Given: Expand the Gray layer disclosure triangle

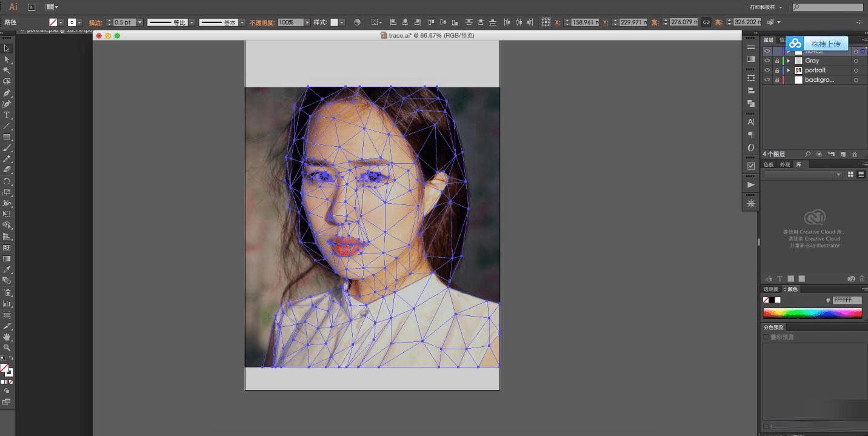Looking at the screenshot, I should point(788,61).
